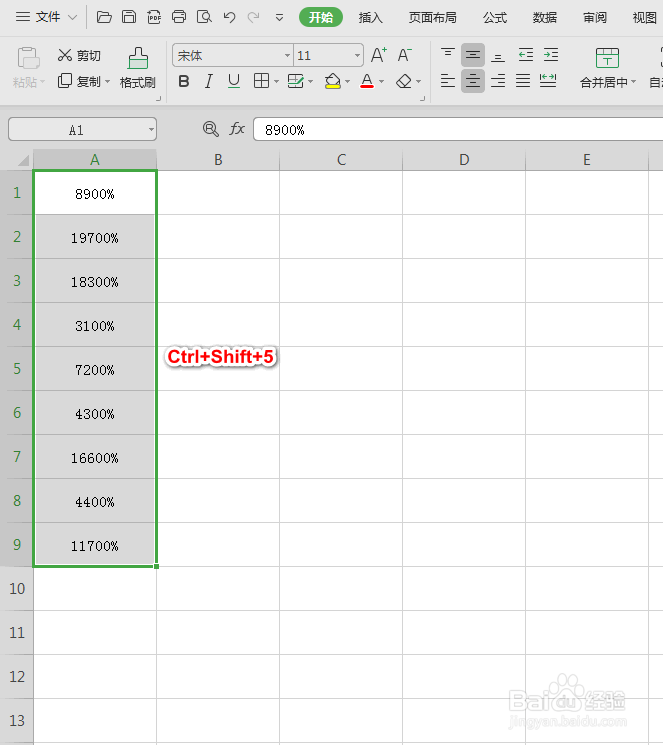Click the A1 name box
663x745 pixels.
pos(82,129)
